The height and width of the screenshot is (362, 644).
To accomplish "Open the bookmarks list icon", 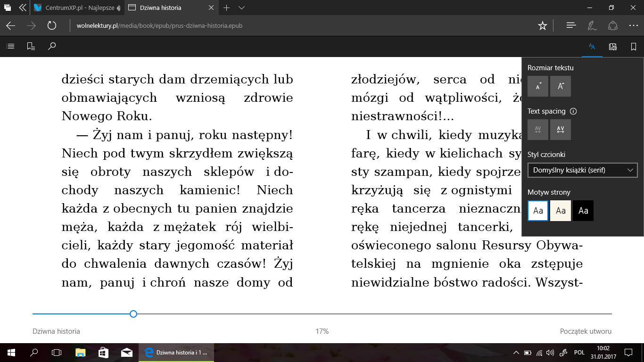I will [x=31, y=46].
